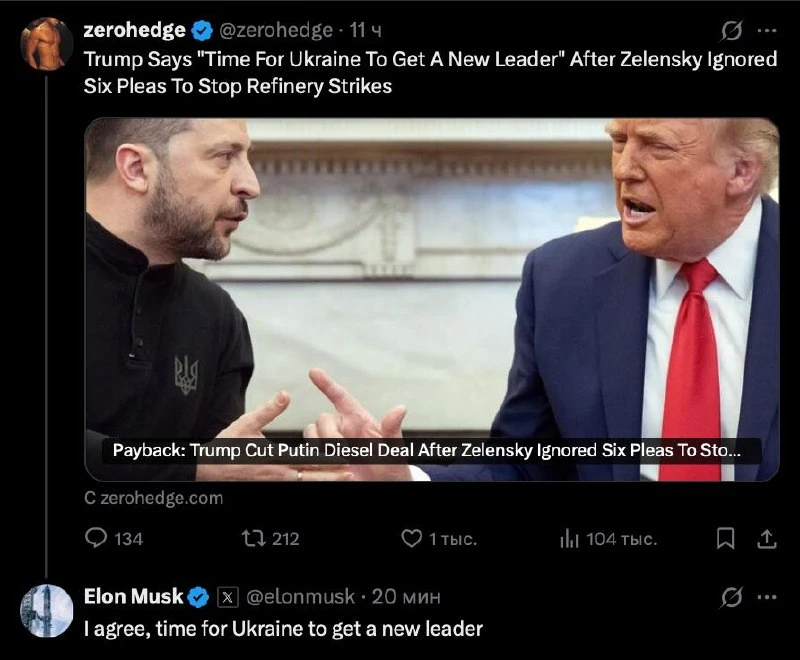Image resolution: width=800 pixels, height=660 pixels.
Task: View post analytics showing 104 тыс.
Action: (x=569, y=539)
